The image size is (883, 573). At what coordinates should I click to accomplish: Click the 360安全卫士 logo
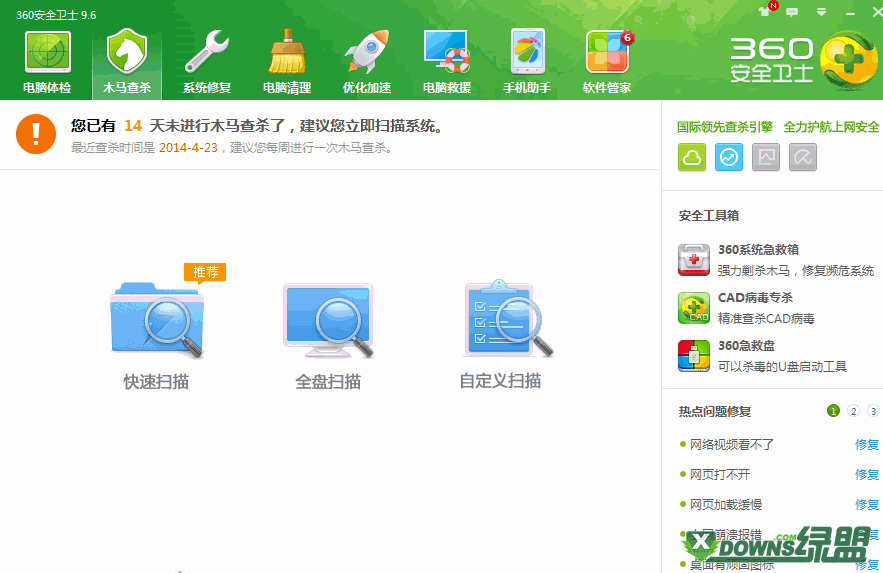coord(804,61)
